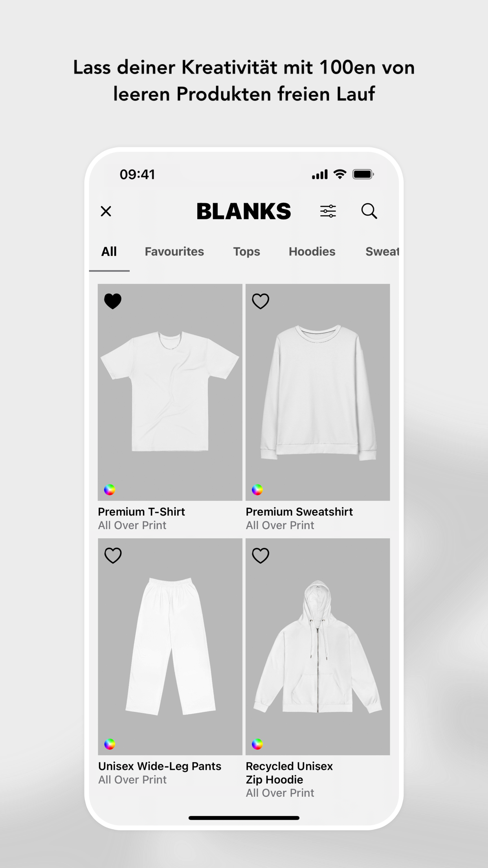Open the filter sliders icon
Viewport: 488px width, 868px height.
(328, 211)
